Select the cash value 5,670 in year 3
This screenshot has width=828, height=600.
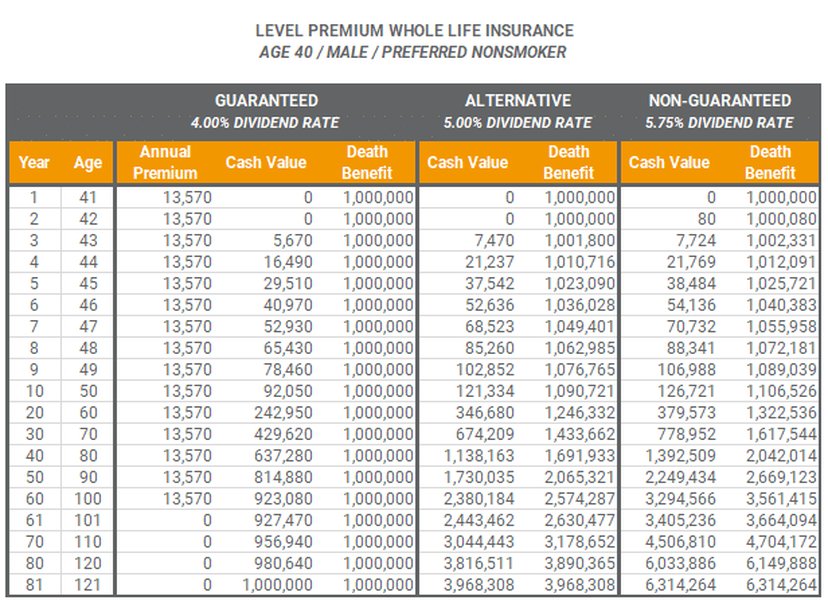click(290, 238)
